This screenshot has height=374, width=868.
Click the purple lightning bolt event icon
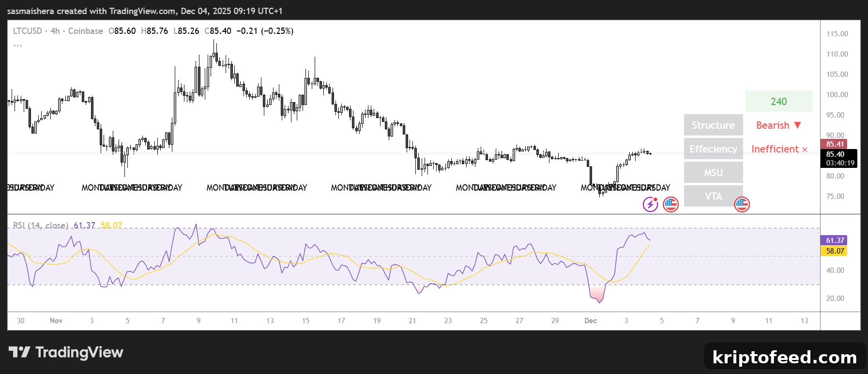pyautogui.click(x=650, y=204)
